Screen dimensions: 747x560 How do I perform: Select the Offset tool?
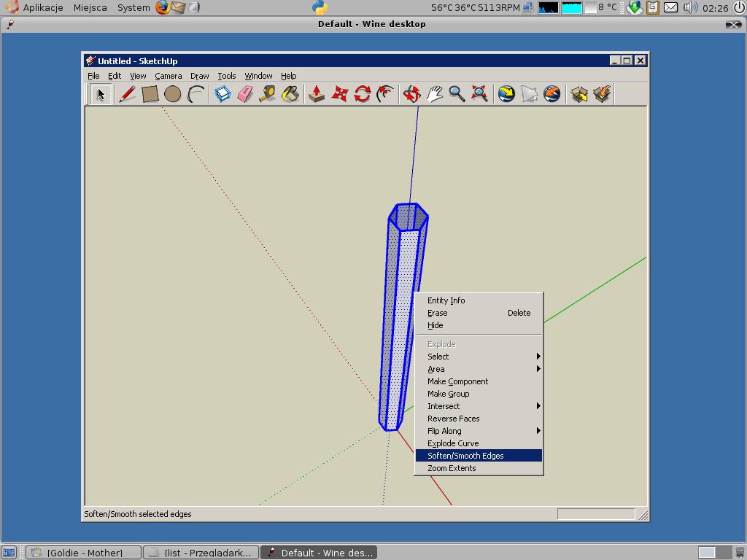tap(385, 94)
